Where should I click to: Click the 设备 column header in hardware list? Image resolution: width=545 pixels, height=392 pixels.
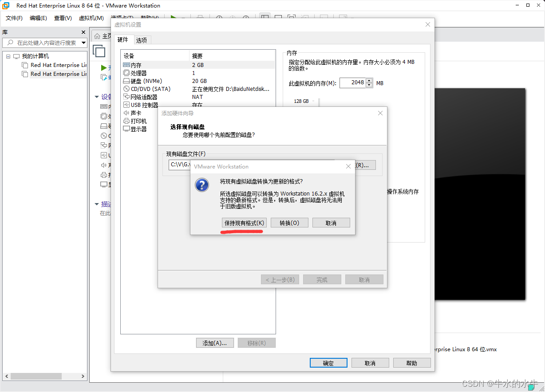(155, 56)
